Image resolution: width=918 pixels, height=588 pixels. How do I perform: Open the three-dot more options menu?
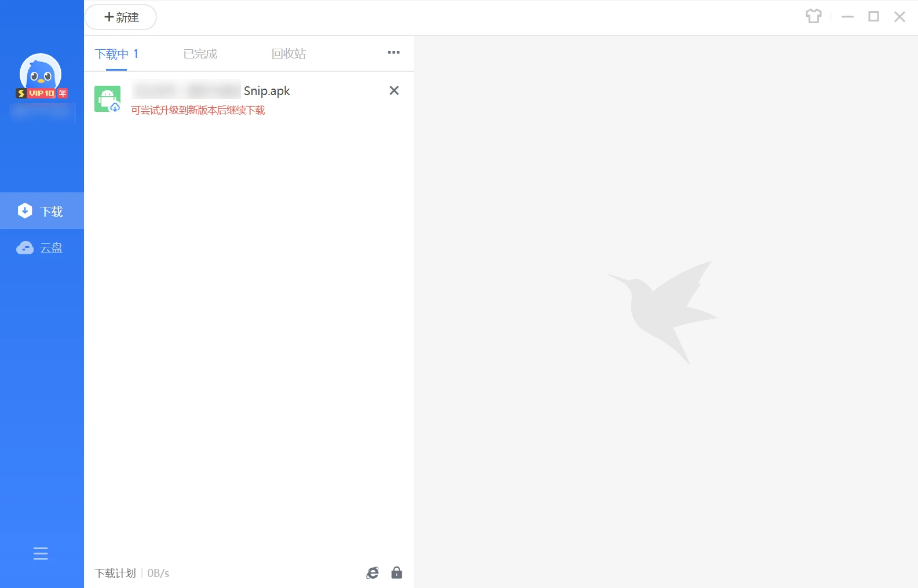tap(394, 52)
